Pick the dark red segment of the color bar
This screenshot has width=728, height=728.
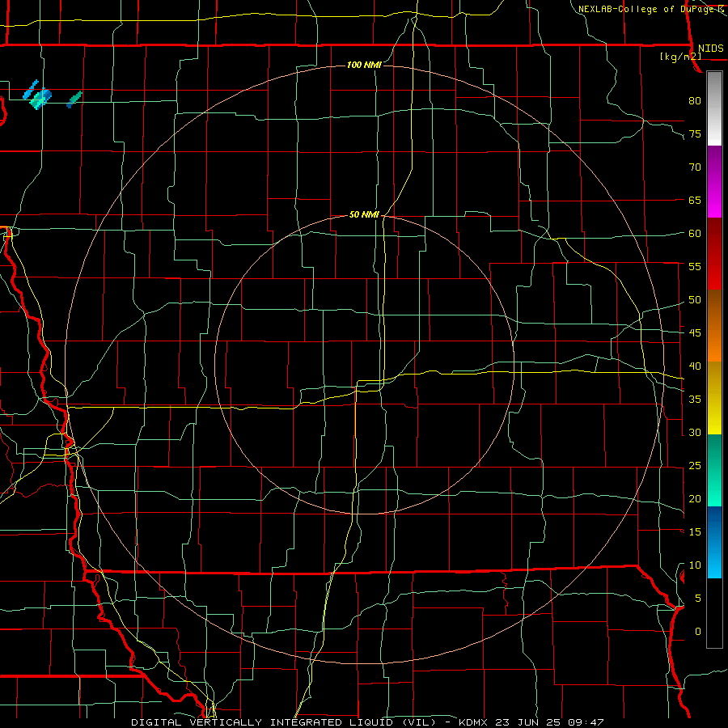(714, 253)
